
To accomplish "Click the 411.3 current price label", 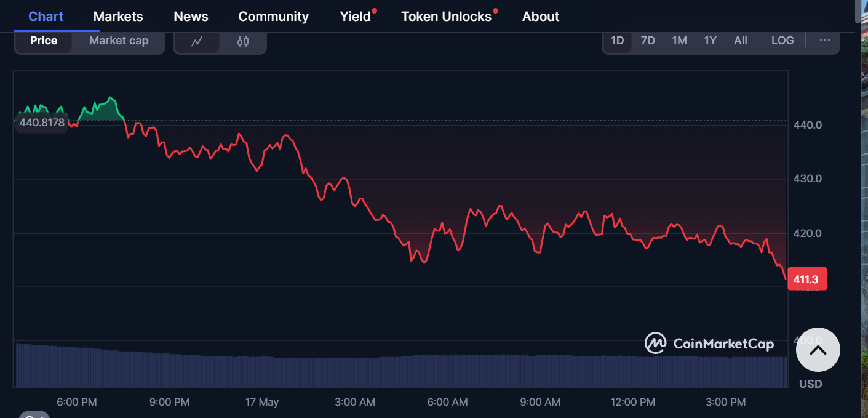I will [x=807, y=279].
